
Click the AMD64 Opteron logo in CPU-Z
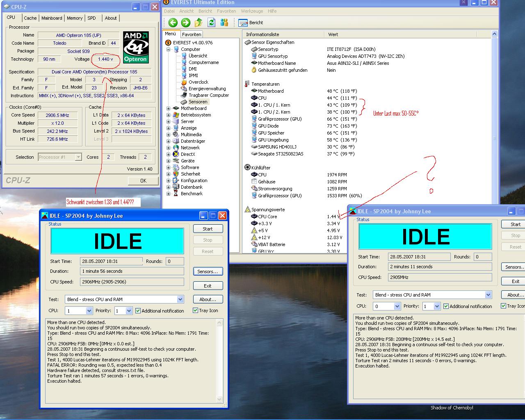(x=135, y=47)
